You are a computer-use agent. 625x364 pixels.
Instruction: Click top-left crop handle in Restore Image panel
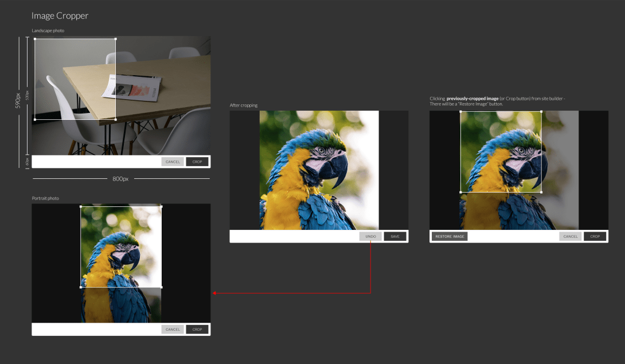[460, 112]
